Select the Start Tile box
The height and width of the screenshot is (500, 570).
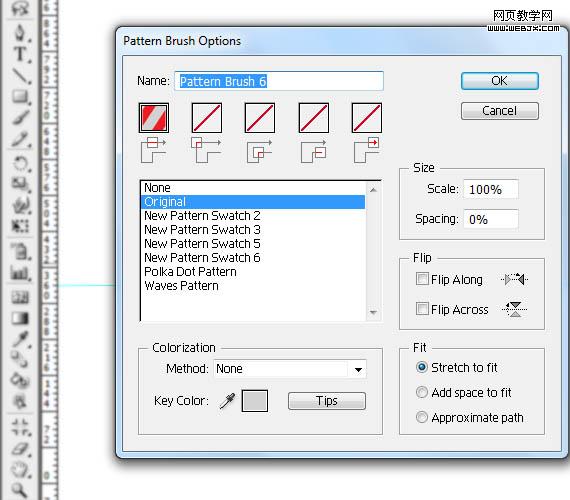[x=314, y=118]
